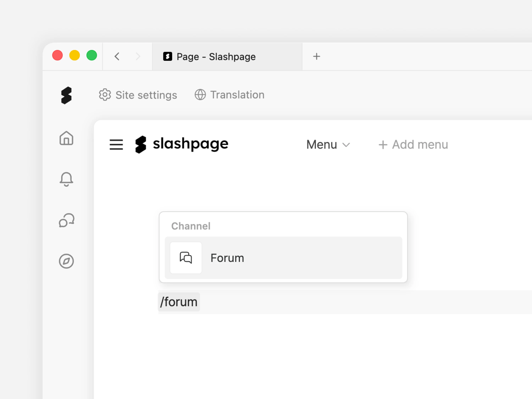Click the hamburger menu icon

click(116, 145)
